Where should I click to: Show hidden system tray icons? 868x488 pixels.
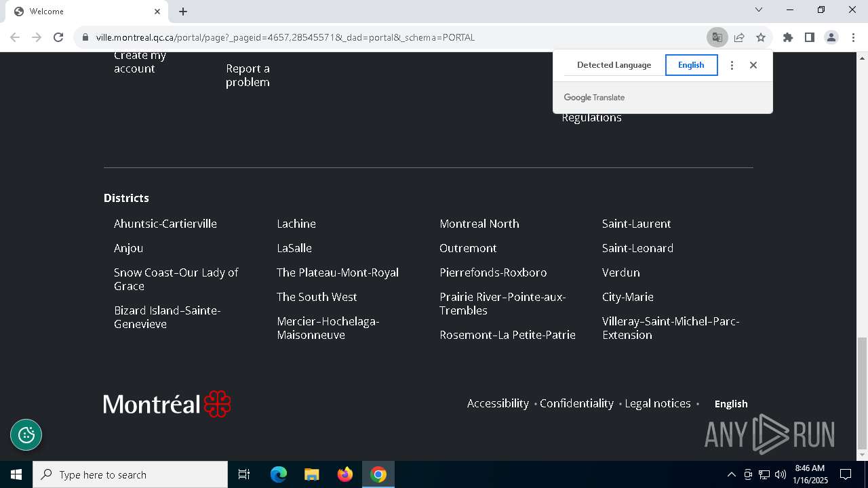point(731,474)
